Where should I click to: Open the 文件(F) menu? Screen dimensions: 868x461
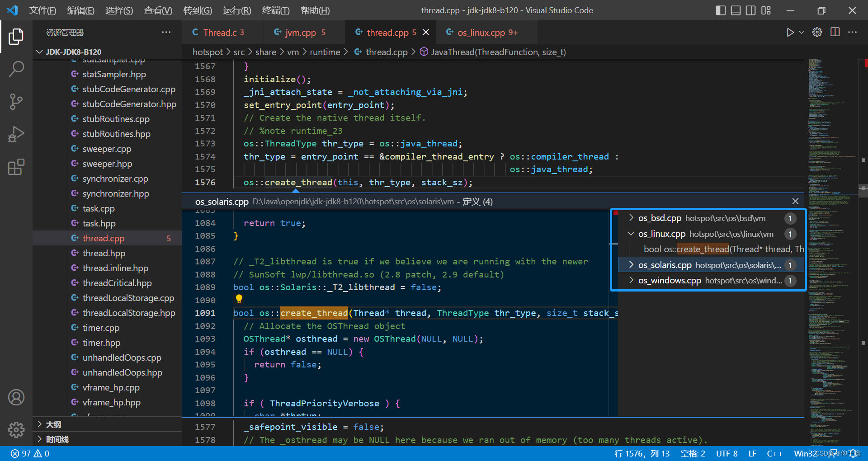(42, 10)
